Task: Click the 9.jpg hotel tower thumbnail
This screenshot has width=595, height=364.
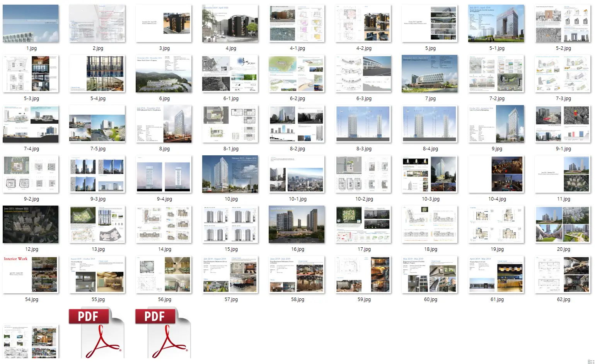Action: coord(496,124)
